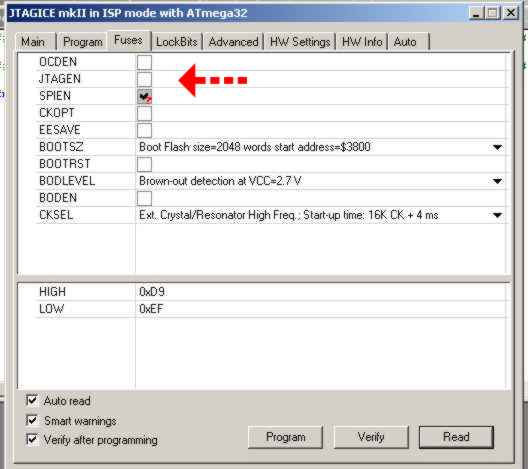Disable Verify after programming
This screenshot has height=469, width=528.
tap(32, 439)
